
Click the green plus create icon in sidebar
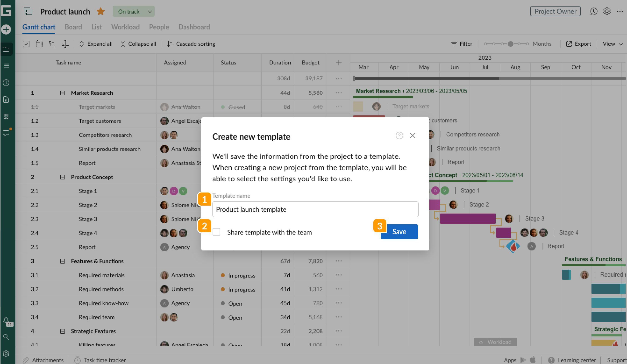(x=6, y=29)
